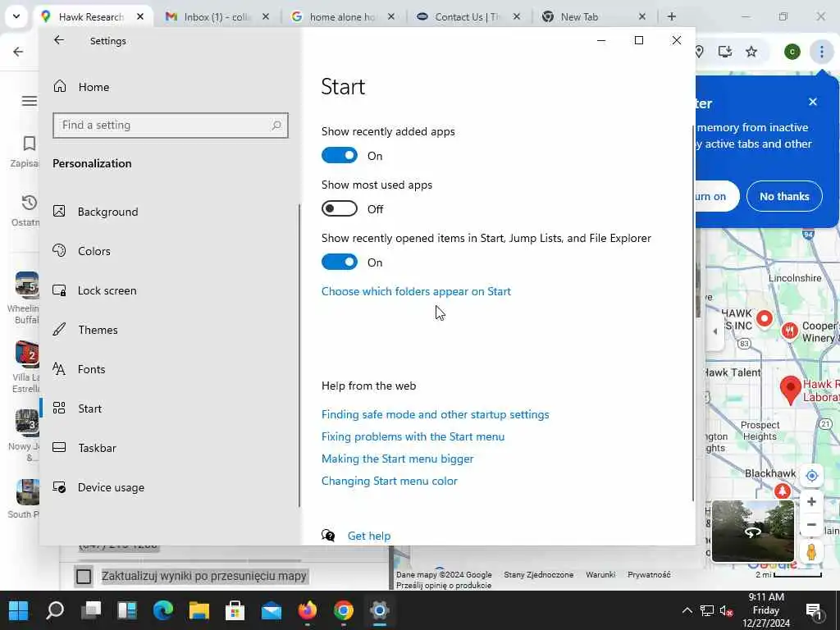The image size is (840, 630).
Task: Open Firefox from taskbar
Action: click(x=308, y=610)
